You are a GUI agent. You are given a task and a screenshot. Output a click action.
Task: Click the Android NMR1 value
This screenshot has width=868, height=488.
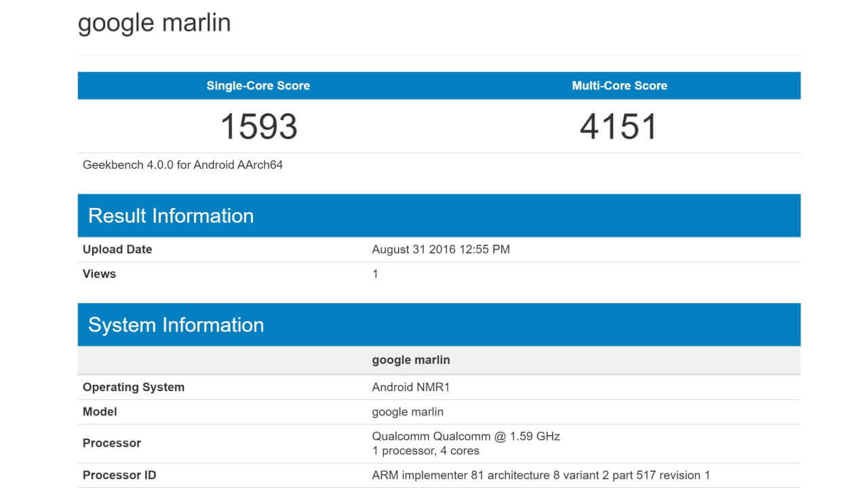pyautogui.click(x=411, y=387)
